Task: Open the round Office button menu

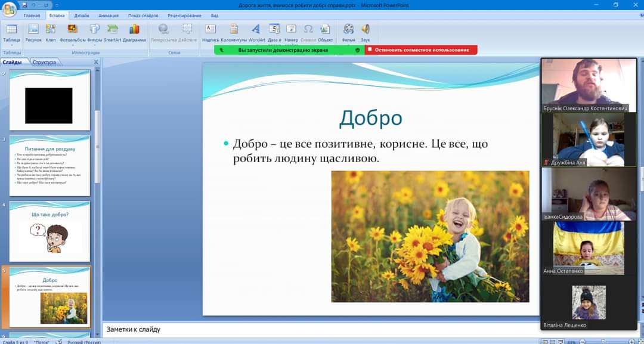Action: [x=9, y=8]
